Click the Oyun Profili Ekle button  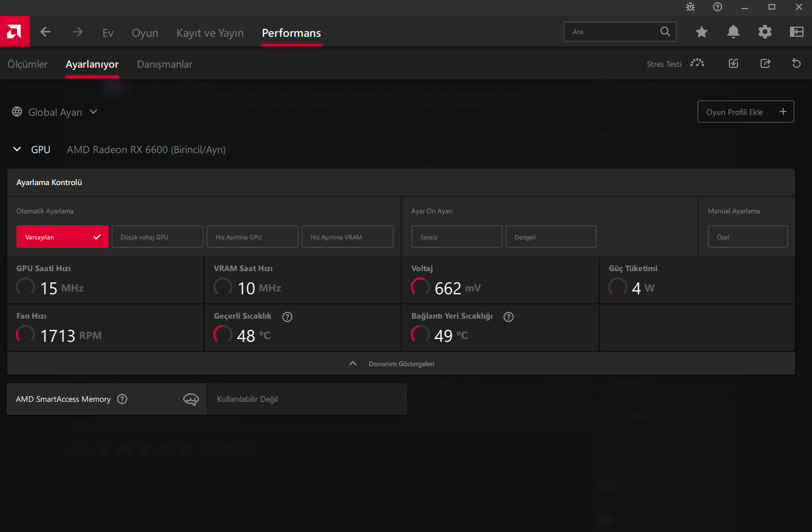tap(746, 111)
